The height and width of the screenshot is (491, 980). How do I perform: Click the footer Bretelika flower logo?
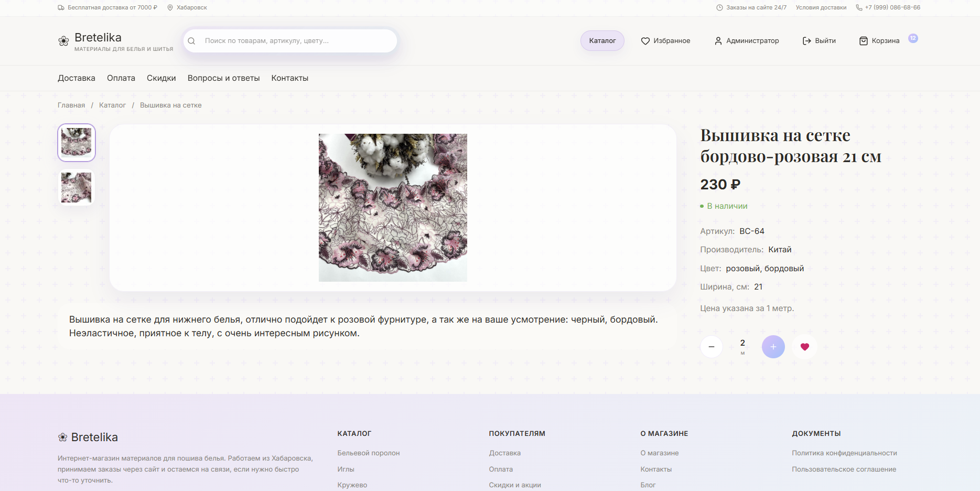point(63,437)
